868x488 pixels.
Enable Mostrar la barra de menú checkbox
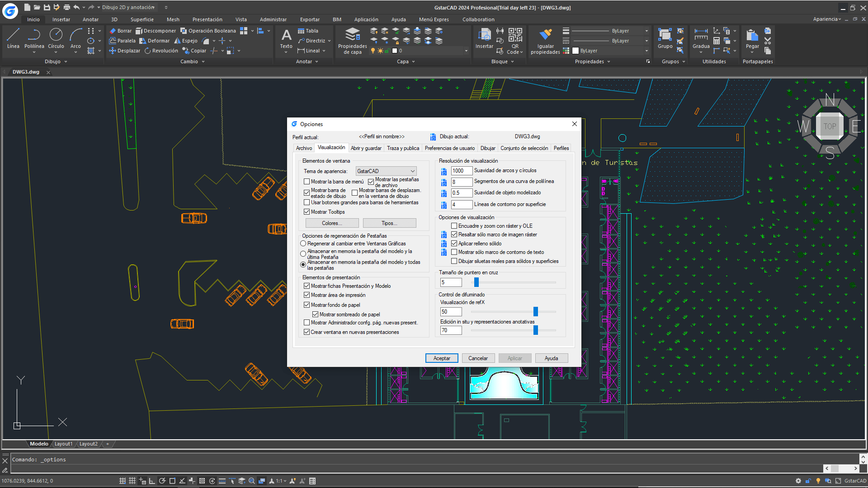[307, 182]
